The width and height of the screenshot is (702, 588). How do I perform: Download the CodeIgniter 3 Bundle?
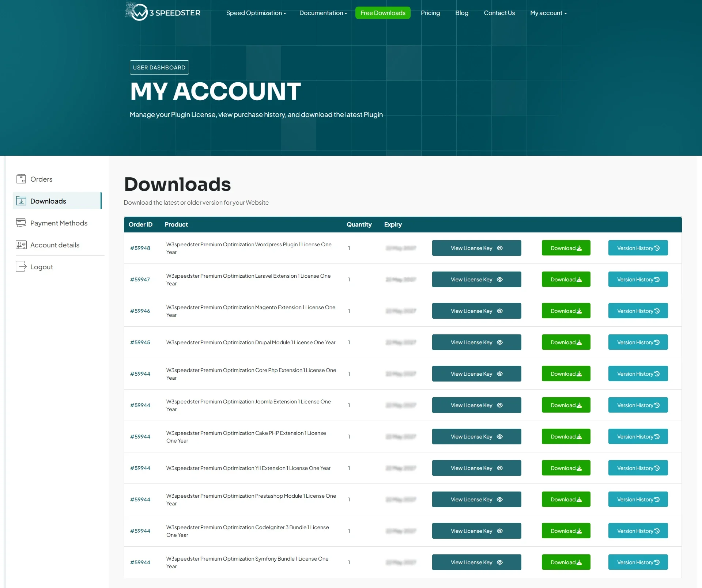pyautogui.click(x=566, y=531)
